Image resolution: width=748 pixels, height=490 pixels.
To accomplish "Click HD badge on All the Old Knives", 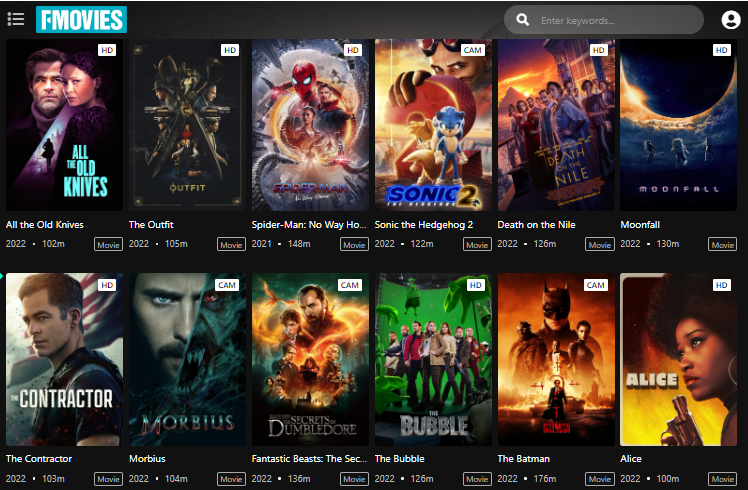I will tap(107, 50).
